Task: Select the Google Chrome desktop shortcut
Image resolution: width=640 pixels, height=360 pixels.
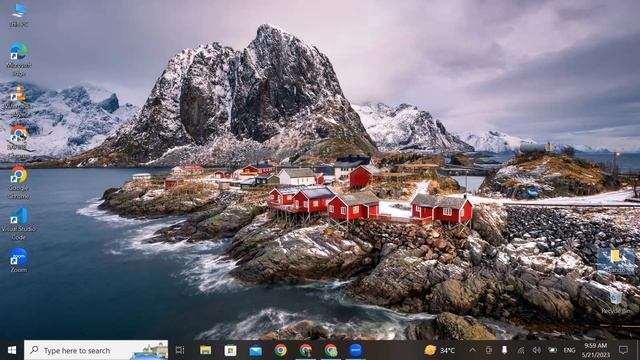Action: point(19,182)
